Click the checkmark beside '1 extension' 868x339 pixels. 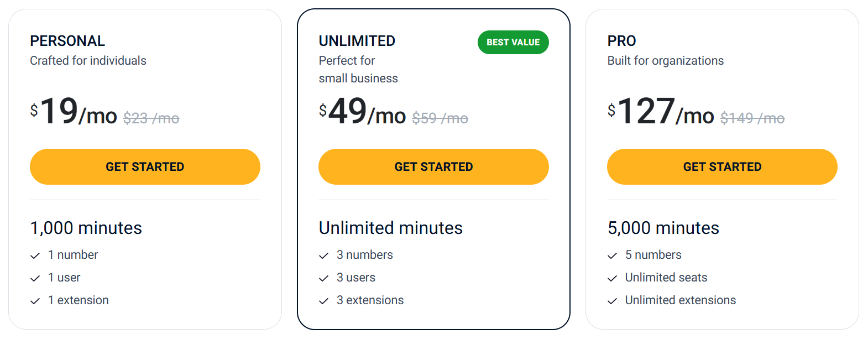point(34,300)
